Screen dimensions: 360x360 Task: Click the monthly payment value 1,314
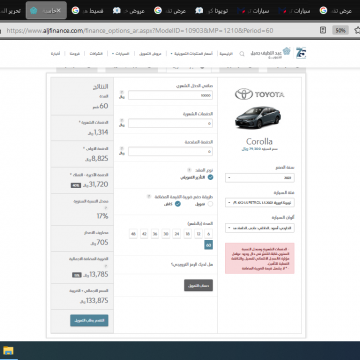click(x=101, y=132)
